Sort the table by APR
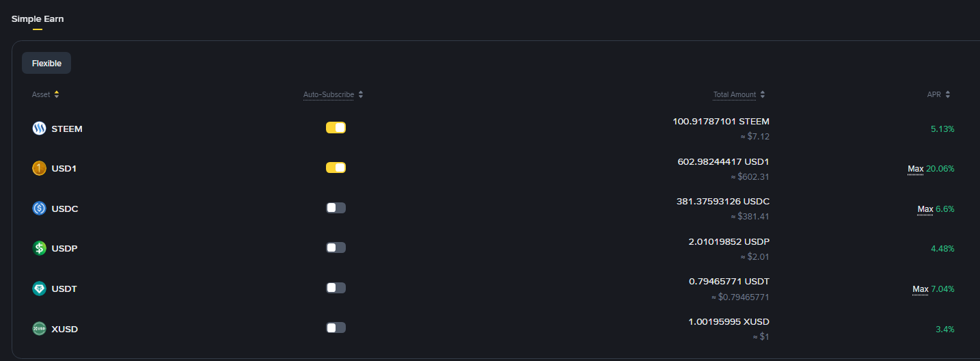980x361 pixels. (x=948, y=94)
